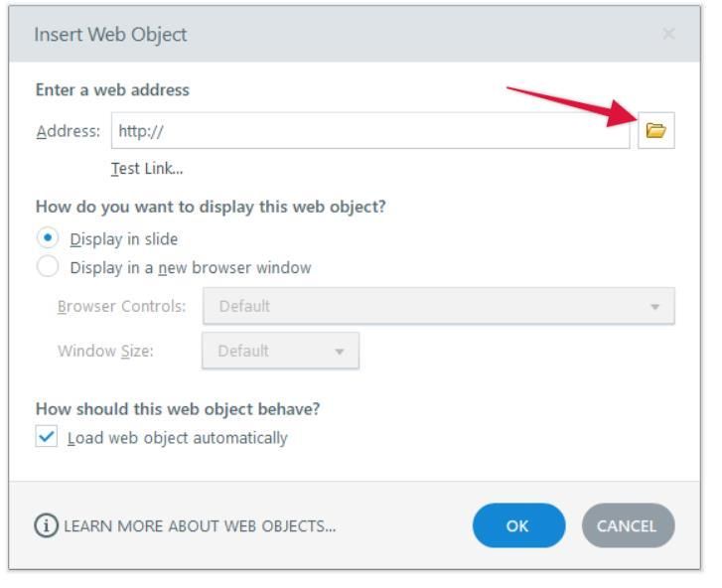This screenshot has width=722, height=588.
Task: Click the Browser Controls label text
Action: pos(121,306)
